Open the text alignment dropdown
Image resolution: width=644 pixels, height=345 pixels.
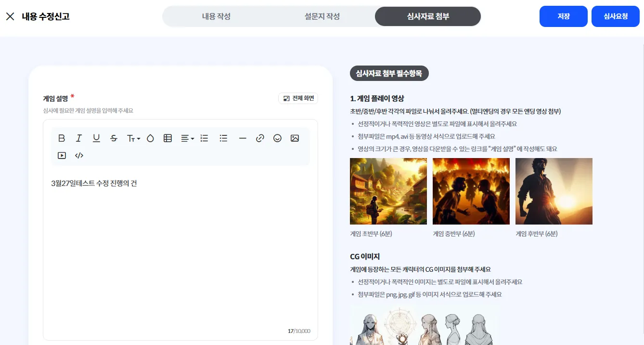[x=187, y=138]
